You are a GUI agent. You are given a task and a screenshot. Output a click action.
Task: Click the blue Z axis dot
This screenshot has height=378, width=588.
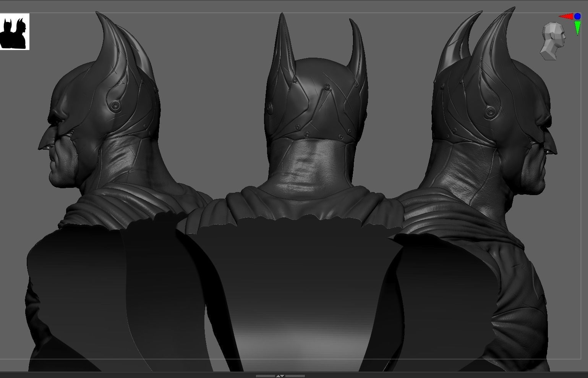577,16
